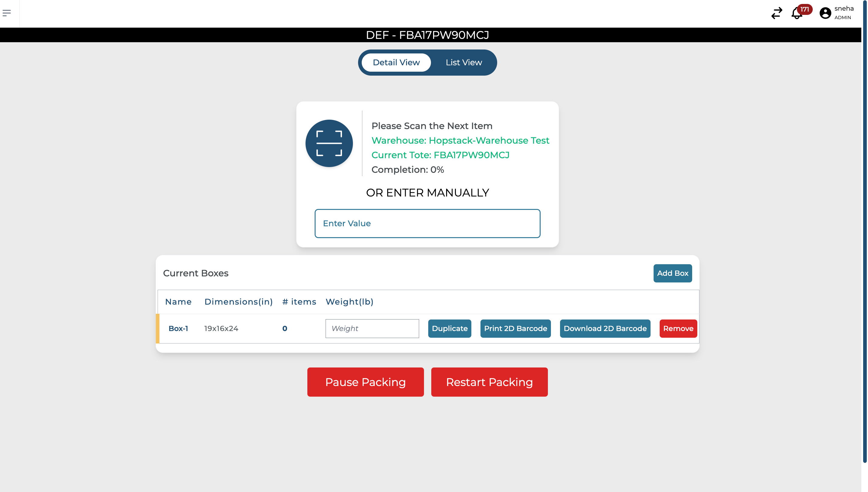Click the barcode scan circle icon

tap(329, 143)
